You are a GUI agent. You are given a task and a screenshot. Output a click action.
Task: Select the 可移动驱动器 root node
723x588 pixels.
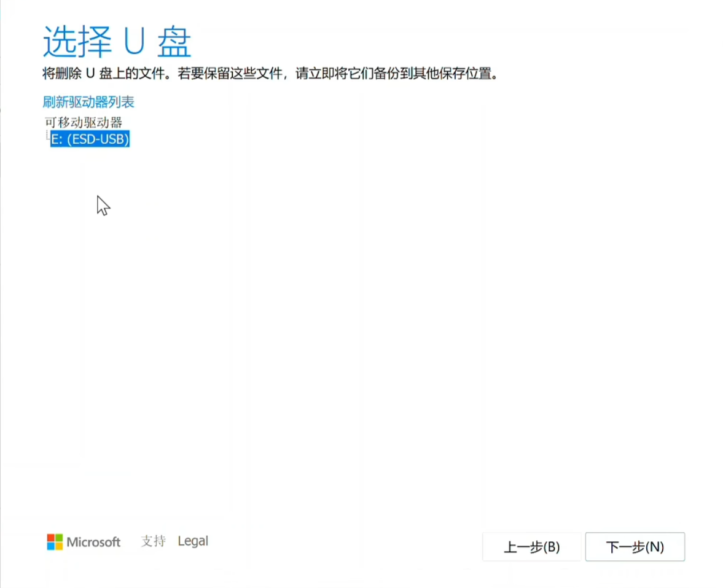point(84,122)
